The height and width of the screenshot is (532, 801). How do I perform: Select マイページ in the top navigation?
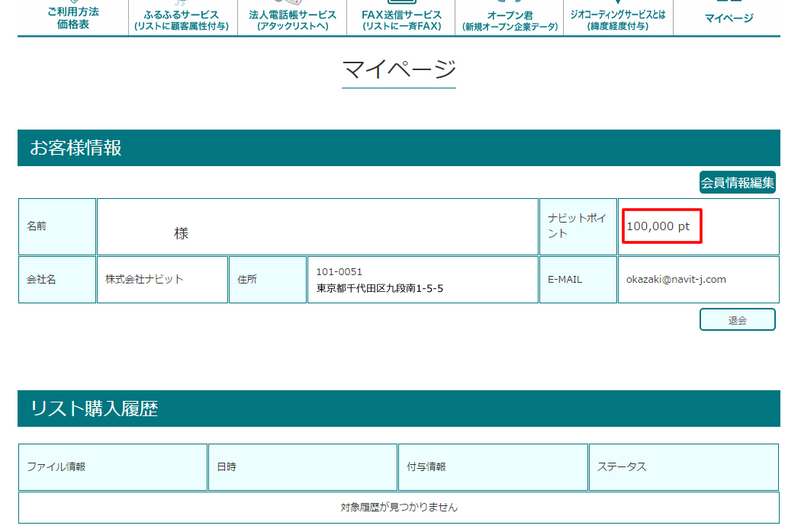[x=728, y=18]
